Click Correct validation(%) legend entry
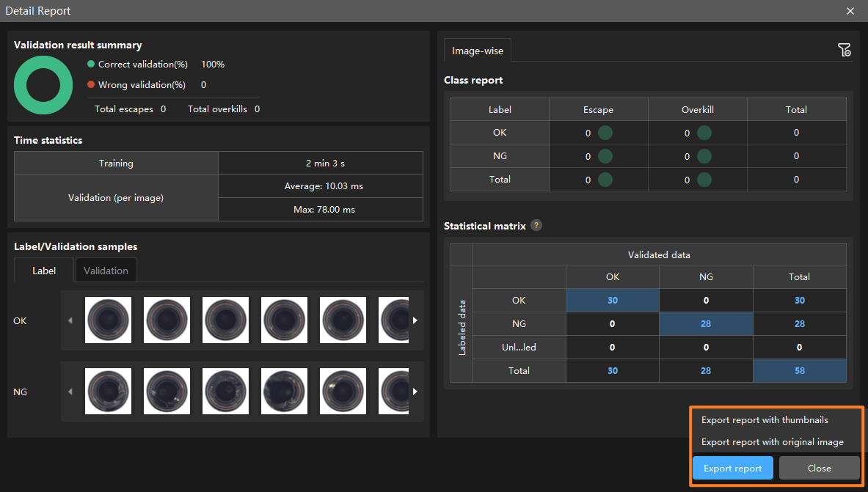 coord(138,65)
